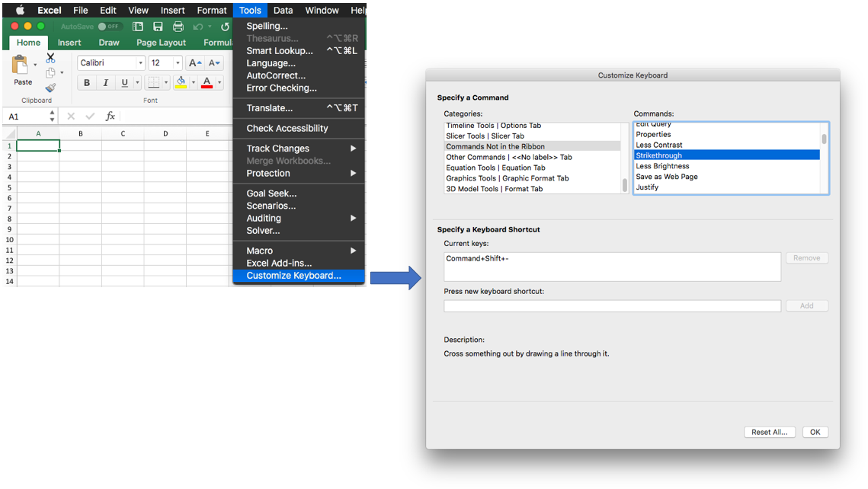Click the Copy icon
The height and width of the screenshot is (489, 868).
point(50,72)
